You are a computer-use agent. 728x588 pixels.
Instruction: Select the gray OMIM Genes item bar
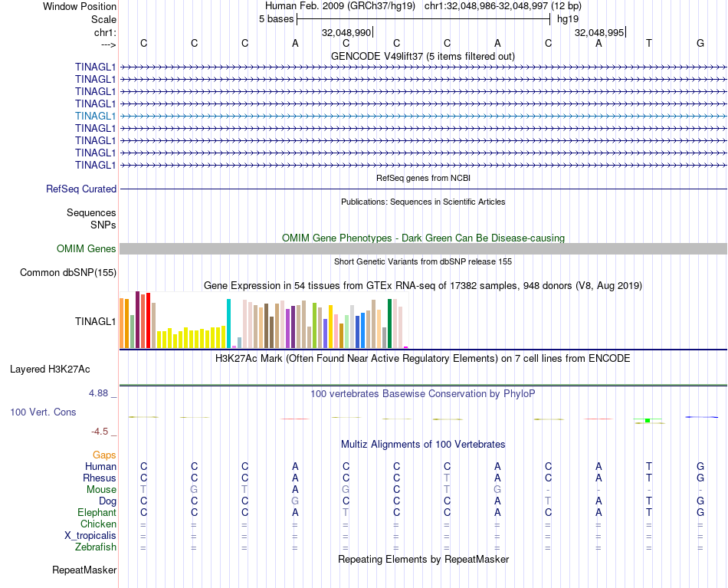point(423,248)
